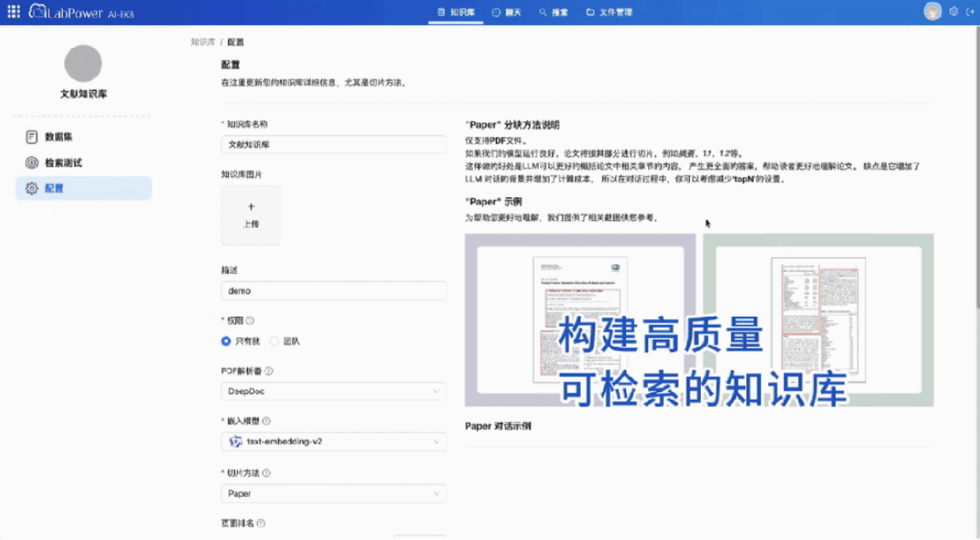Screen dimensions: 980x540
Task: Click the 配置 gear sidebar icon
Action: tap(31, 188)
